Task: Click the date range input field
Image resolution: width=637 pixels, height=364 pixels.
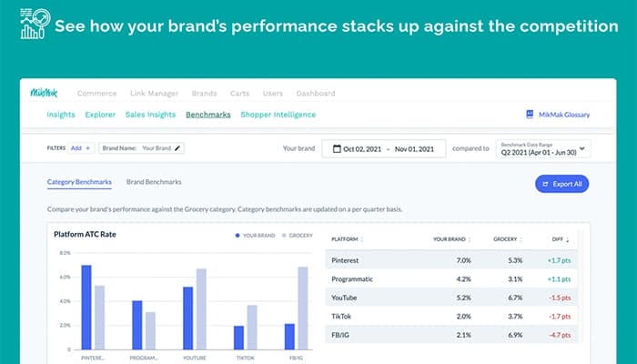Action: coord(383,148)
